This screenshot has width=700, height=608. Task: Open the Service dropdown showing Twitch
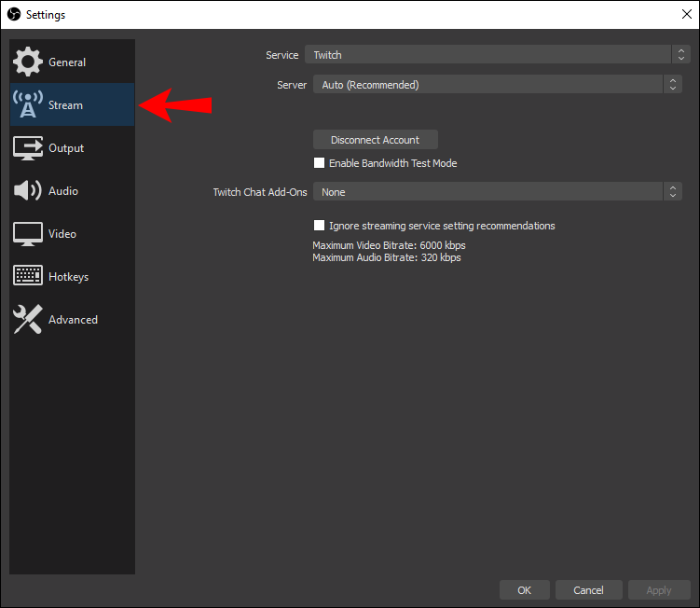(493, 55)
